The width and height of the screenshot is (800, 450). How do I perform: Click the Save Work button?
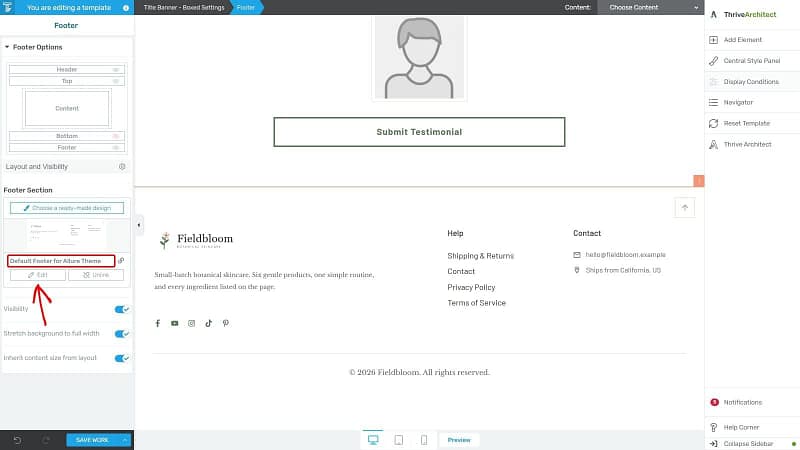coord(92,440)
